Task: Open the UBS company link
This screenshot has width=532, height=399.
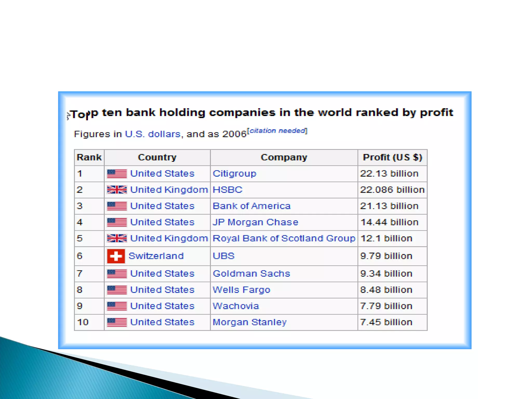Action: coord(223,256)
